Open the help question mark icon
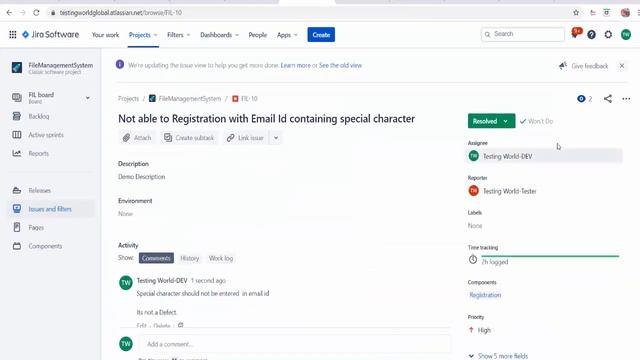The width and height of the screenshot is (640, 360). (x=591, y=35)
